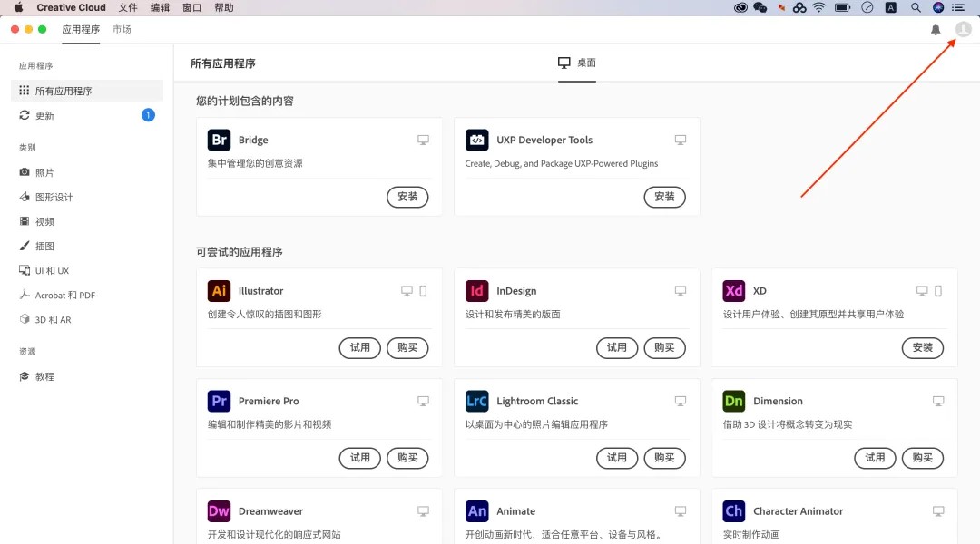
Task: Open the Acrobat 和 PDF category
Action: click(x=87, y=295)
